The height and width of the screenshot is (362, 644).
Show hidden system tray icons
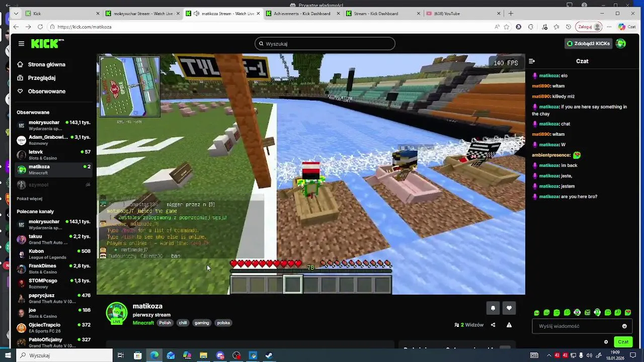[549, 355]
